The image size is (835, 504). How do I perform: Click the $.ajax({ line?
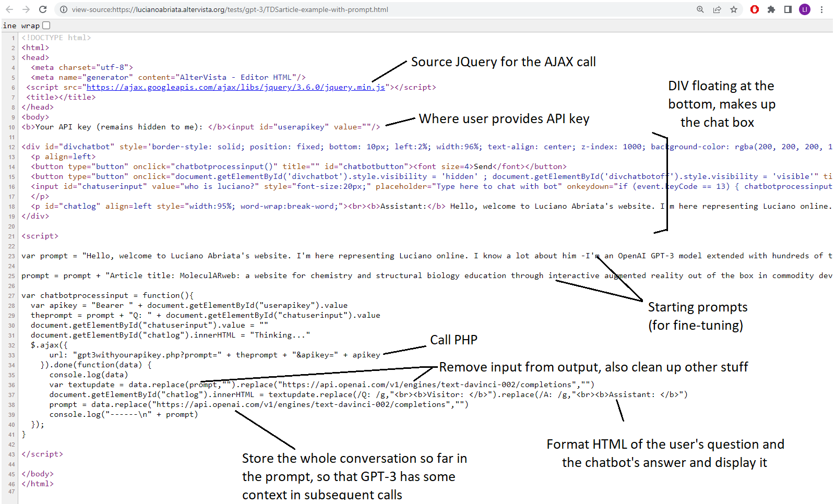coord(49,345)
